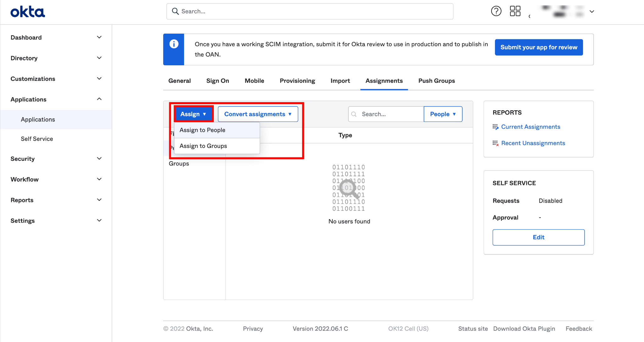Open the user account dropdown chevron
This screenshot has height=342, width=644.
[592, 12]
